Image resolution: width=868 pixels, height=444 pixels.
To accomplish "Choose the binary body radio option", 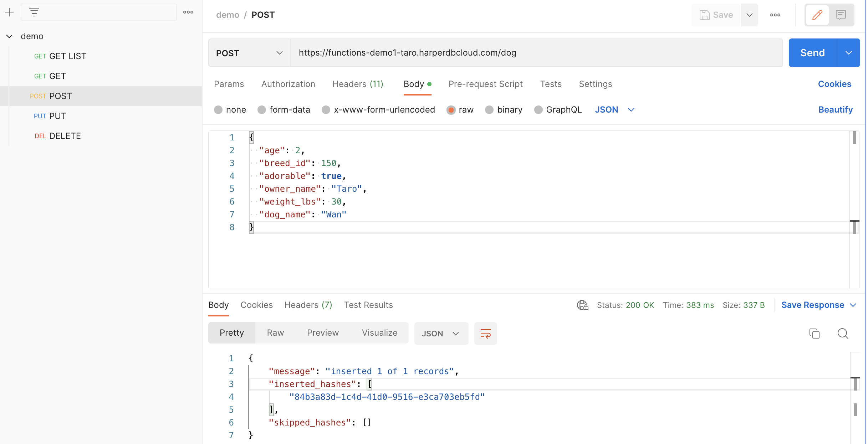I will click(489, 110).
